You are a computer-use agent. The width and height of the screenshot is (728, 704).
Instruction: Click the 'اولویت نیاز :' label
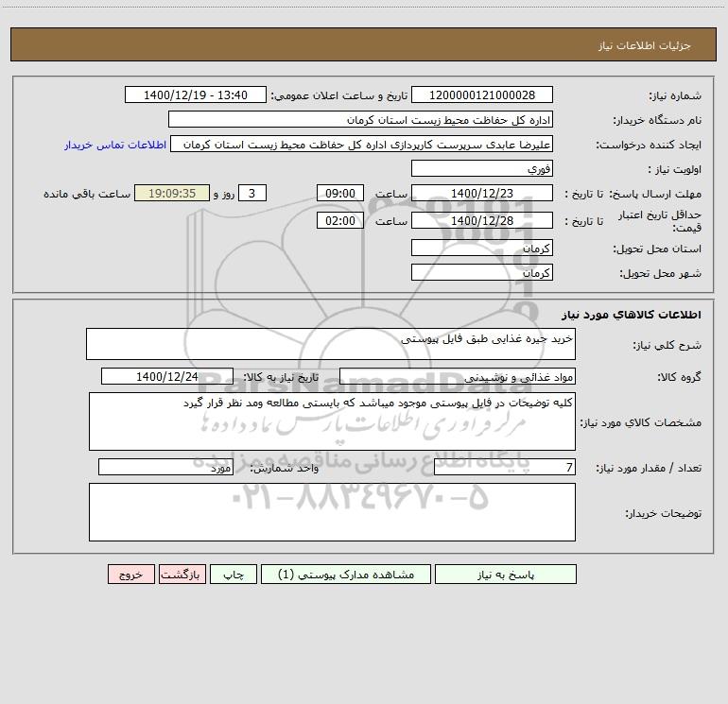click(x=675, y=170)
